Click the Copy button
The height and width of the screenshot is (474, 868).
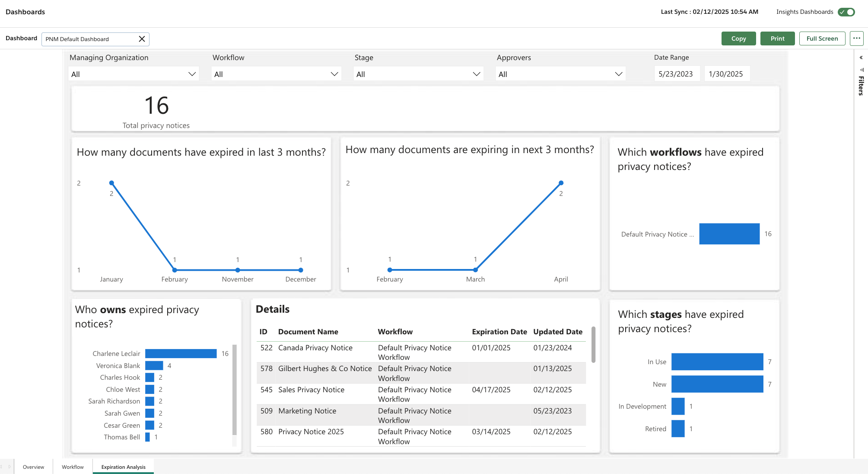(738, 38)
